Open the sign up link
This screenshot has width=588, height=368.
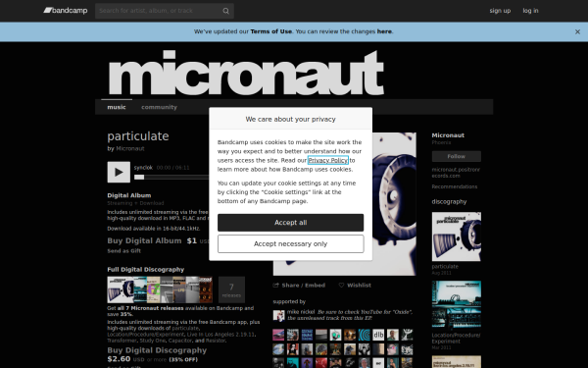(x=500, y=11)
